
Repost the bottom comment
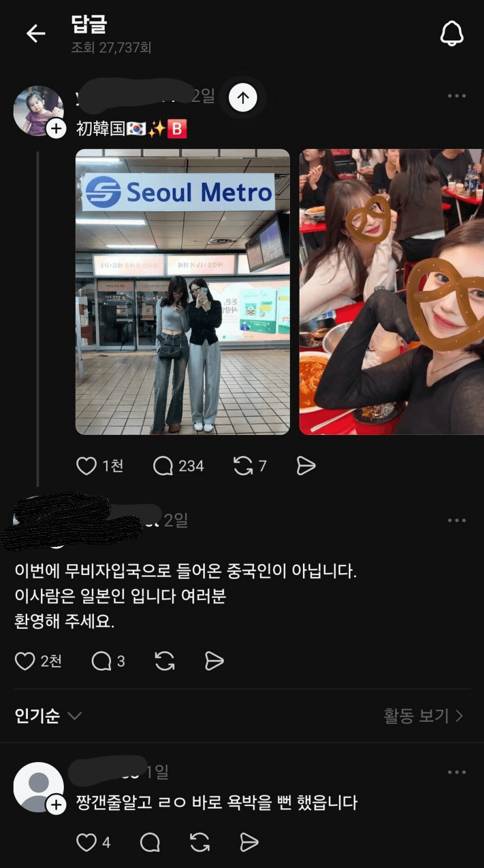[200, 842]
